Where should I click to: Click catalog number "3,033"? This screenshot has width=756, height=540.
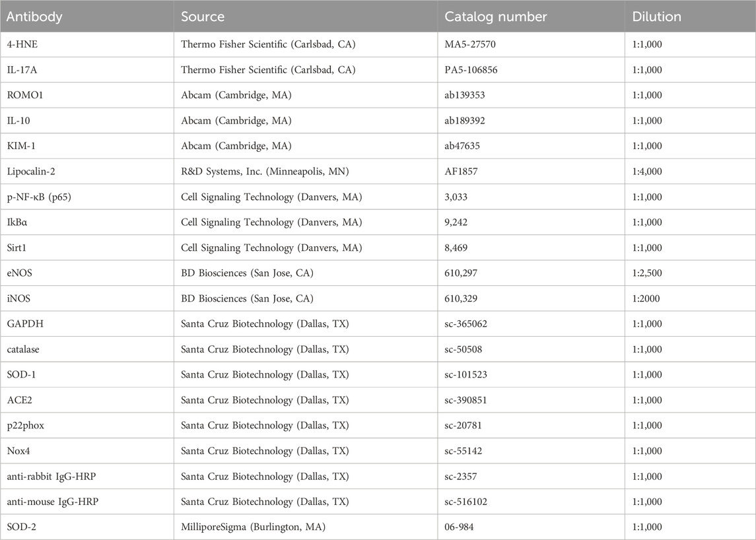(x=456, y=197)
